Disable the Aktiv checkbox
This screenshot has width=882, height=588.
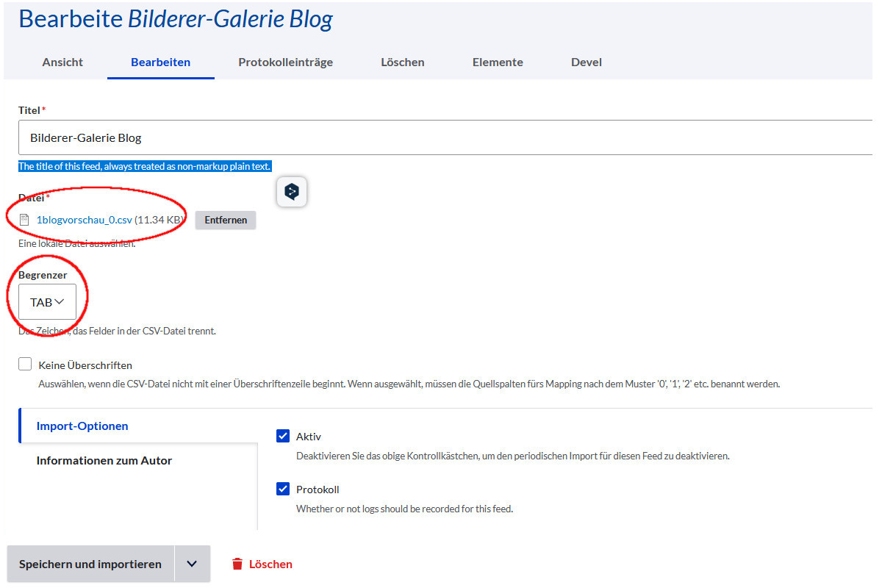tap(282, 435)
